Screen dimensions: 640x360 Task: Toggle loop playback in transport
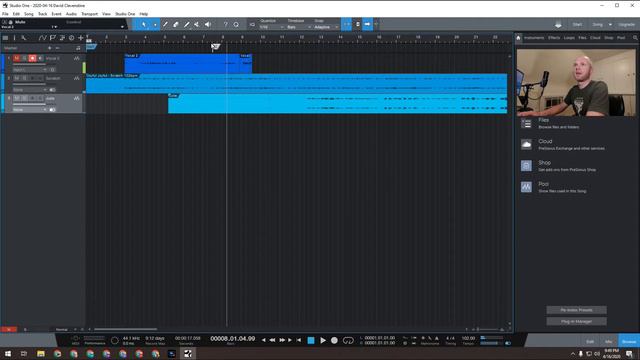coord(348,340)
